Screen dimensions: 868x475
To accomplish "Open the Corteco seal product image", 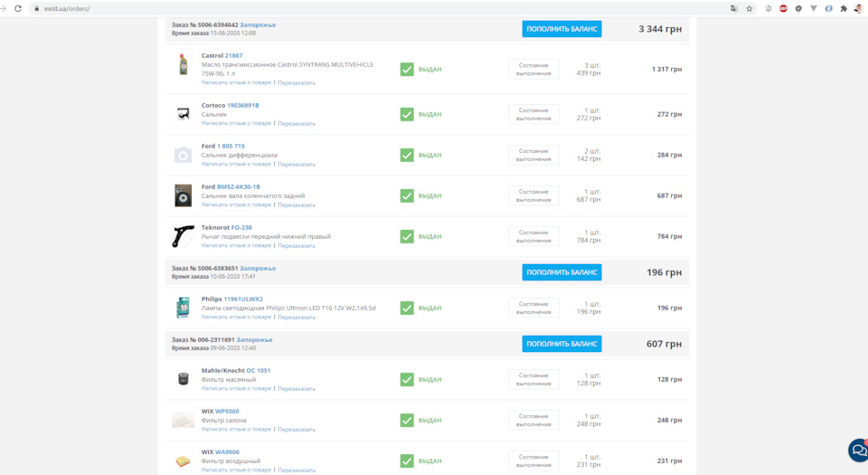I will 184,114.
